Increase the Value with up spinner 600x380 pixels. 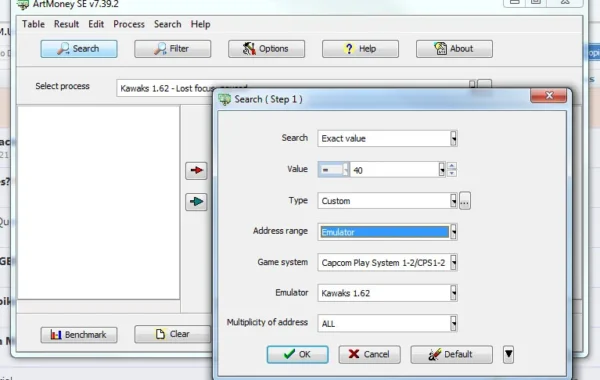[x=452, y=166]
